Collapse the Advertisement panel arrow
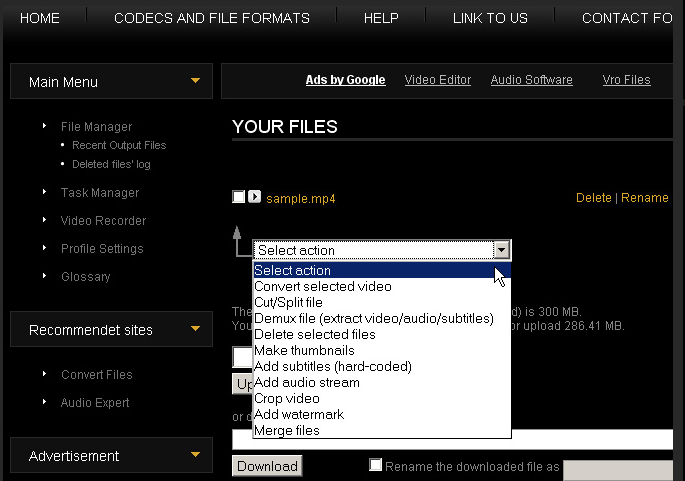 click(x=195, y=455)
